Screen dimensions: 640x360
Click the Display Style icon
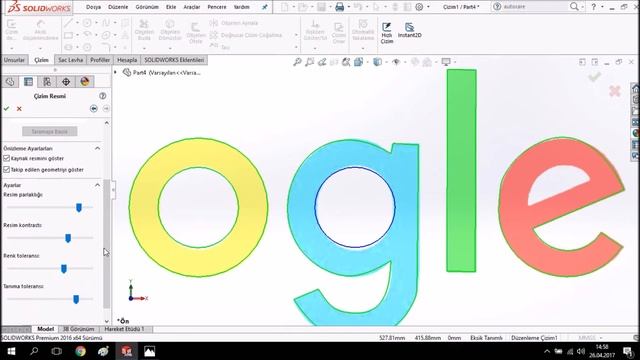(377, 62)
